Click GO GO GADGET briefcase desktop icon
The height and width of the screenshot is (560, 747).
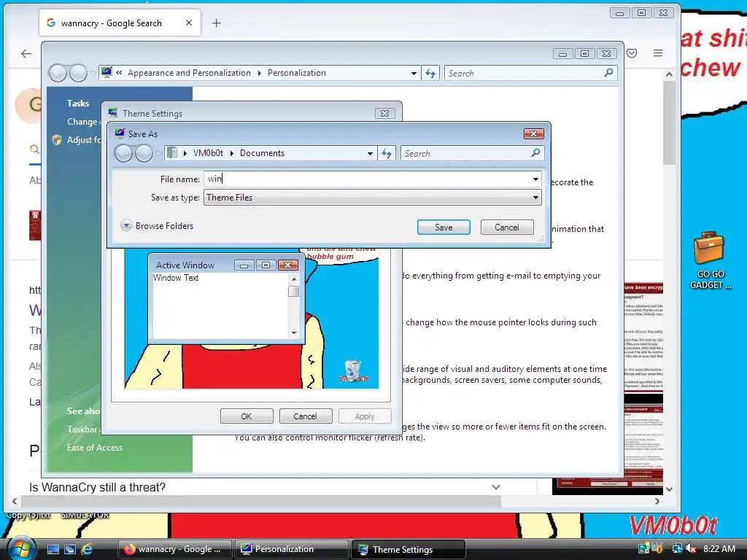[x=710, y=260]
